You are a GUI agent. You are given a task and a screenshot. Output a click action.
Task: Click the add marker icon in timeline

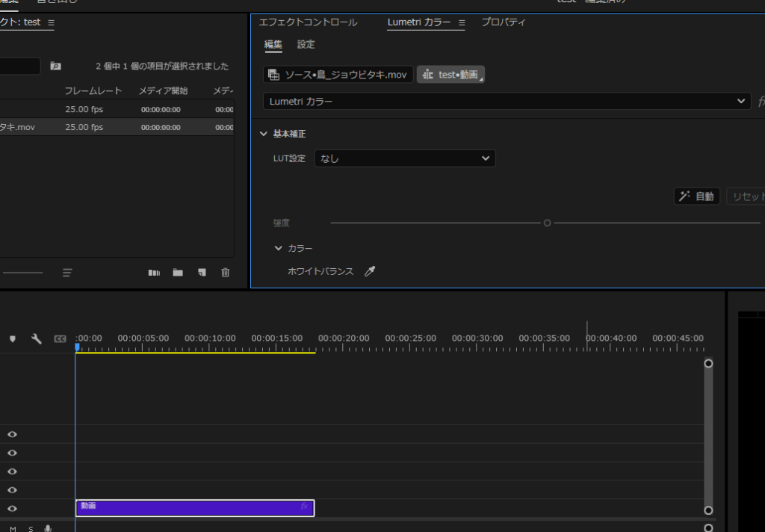13,338
